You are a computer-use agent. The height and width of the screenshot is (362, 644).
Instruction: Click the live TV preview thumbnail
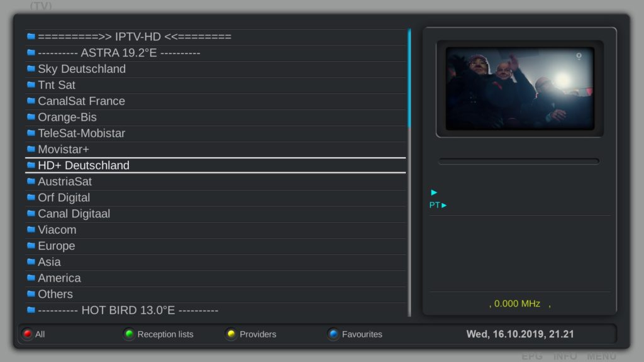(x=519, y=88)
